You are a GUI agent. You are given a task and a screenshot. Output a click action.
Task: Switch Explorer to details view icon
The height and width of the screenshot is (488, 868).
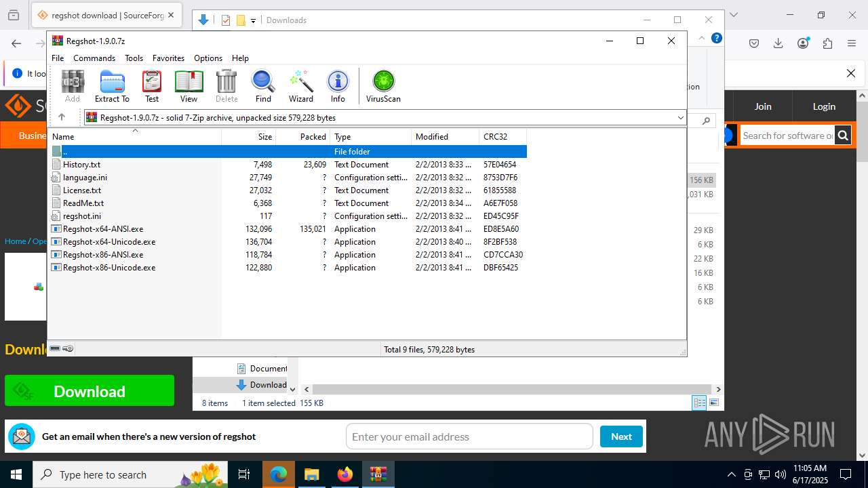tap(699, 403)
